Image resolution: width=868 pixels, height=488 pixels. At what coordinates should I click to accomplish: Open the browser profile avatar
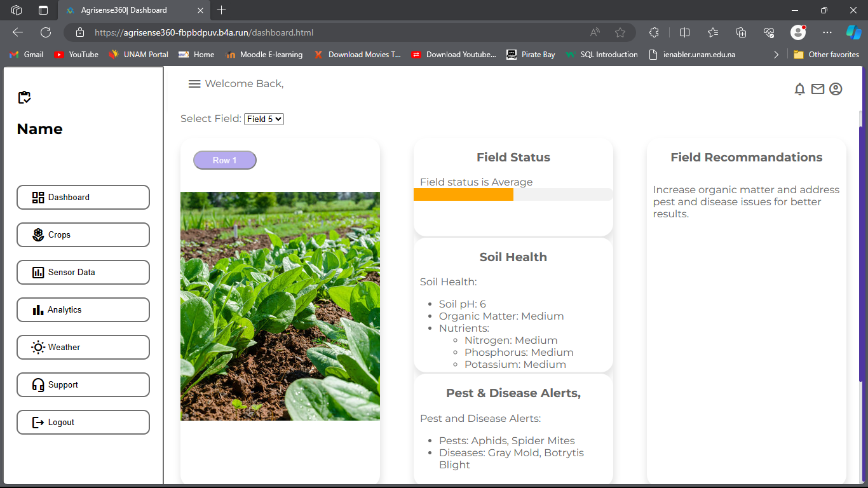pyautogui.click(x=798, y=32)
